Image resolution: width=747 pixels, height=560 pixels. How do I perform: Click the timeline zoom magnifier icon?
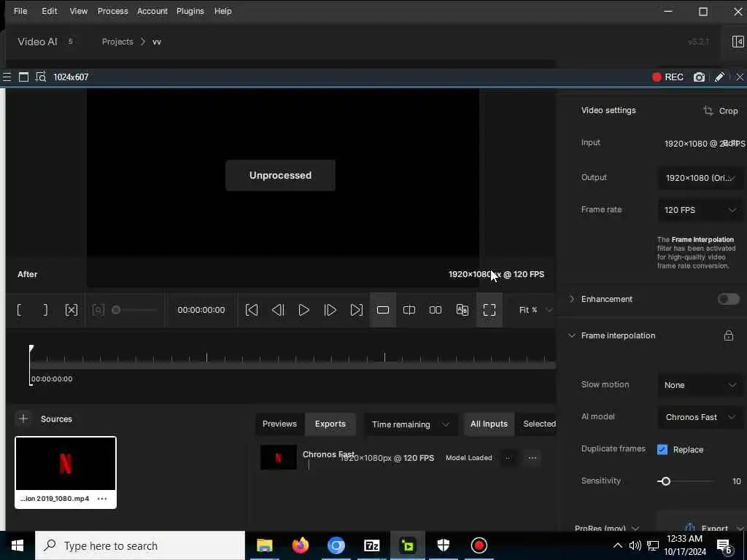[x=98, y=310]
